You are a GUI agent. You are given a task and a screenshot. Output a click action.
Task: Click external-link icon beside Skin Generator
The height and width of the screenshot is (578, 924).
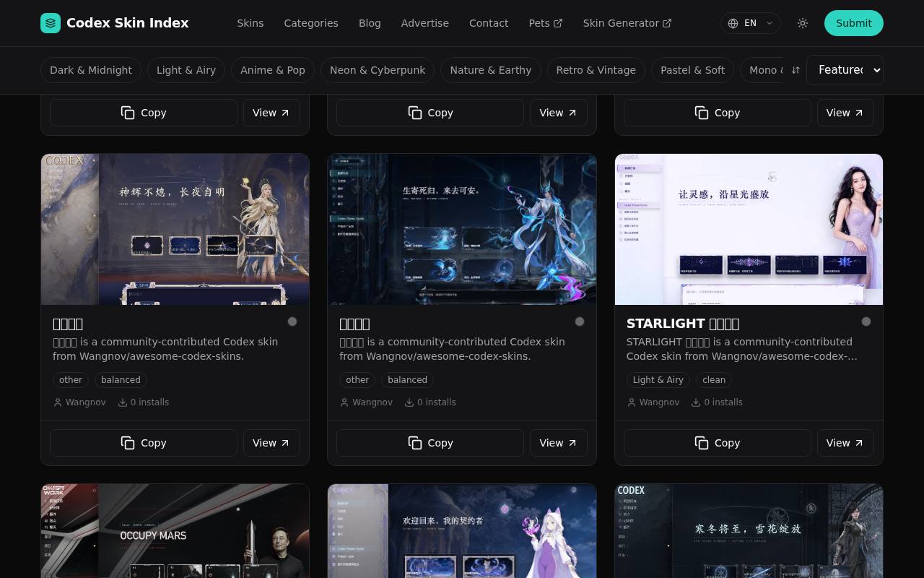(667, 23)
